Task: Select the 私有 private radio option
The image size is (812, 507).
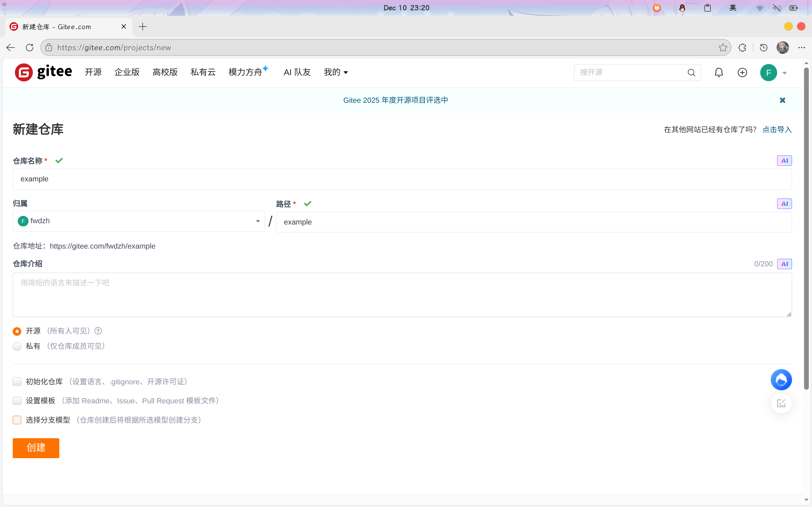Action: 17,346
